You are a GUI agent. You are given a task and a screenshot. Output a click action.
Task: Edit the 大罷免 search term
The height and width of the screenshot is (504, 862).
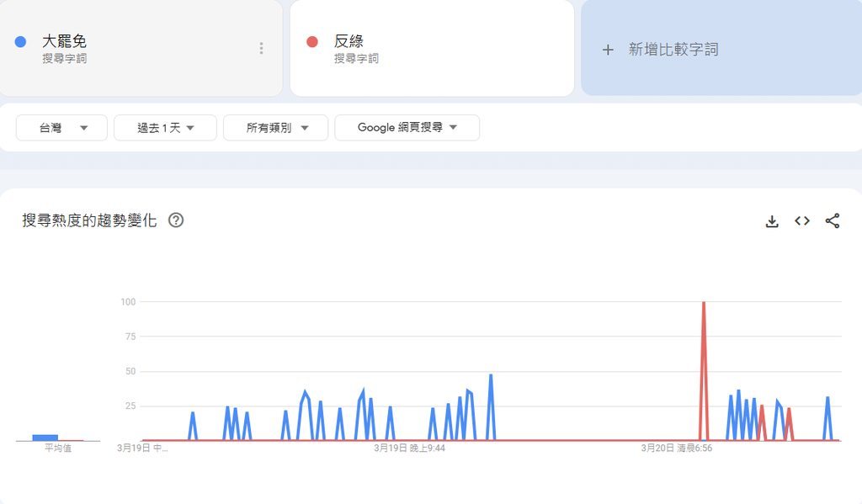65,41
